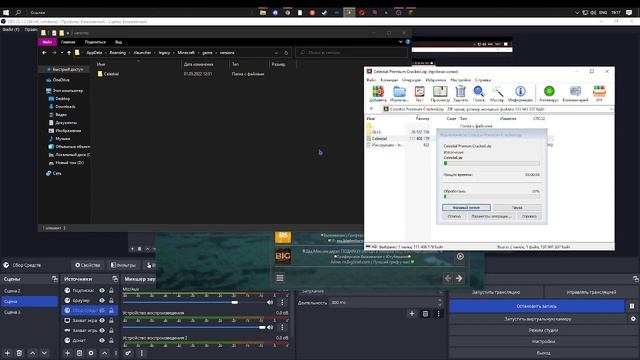The height and width of the screenshot is (360, 640).
Task: Click Запустить трансляцию button
Action: 496,292
